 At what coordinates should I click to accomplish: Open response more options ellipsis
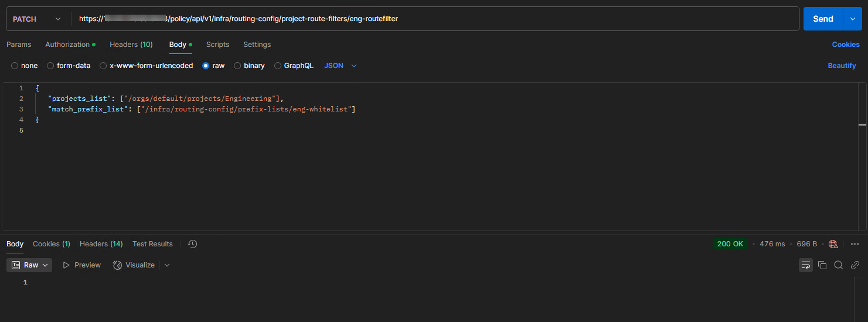855,244
